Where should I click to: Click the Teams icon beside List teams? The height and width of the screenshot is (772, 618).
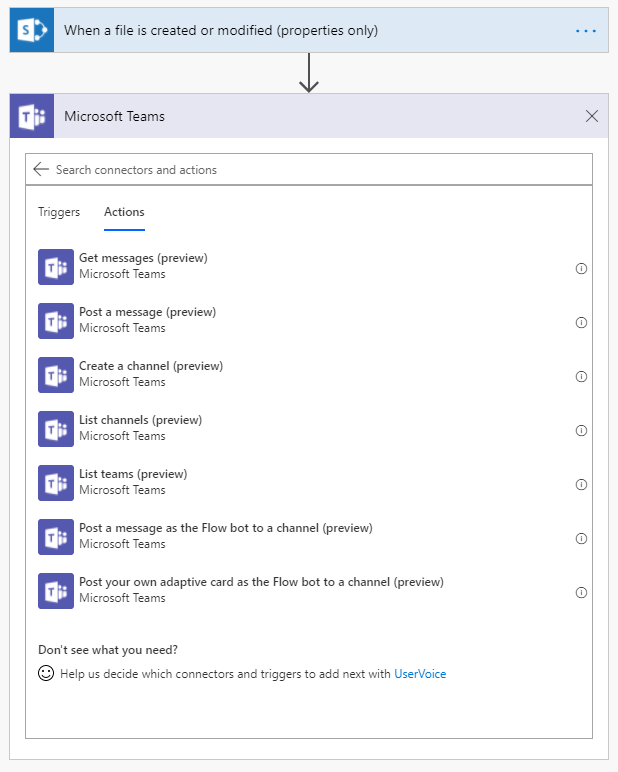click(x=56, y=483)
